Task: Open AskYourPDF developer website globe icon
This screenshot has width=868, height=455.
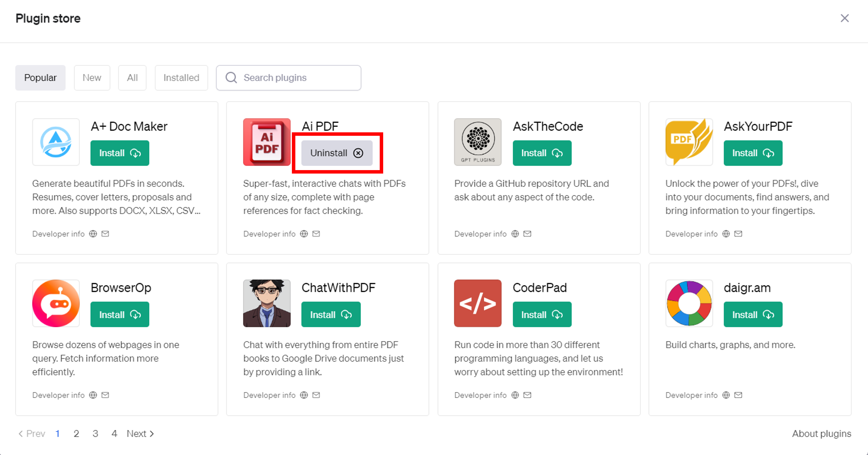Action: point(726,234)
